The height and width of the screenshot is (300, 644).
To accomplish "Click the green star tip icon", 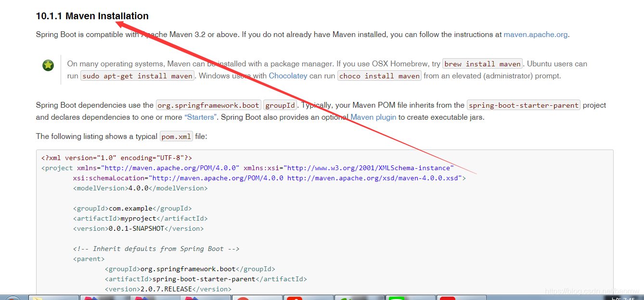I will 48,65.
